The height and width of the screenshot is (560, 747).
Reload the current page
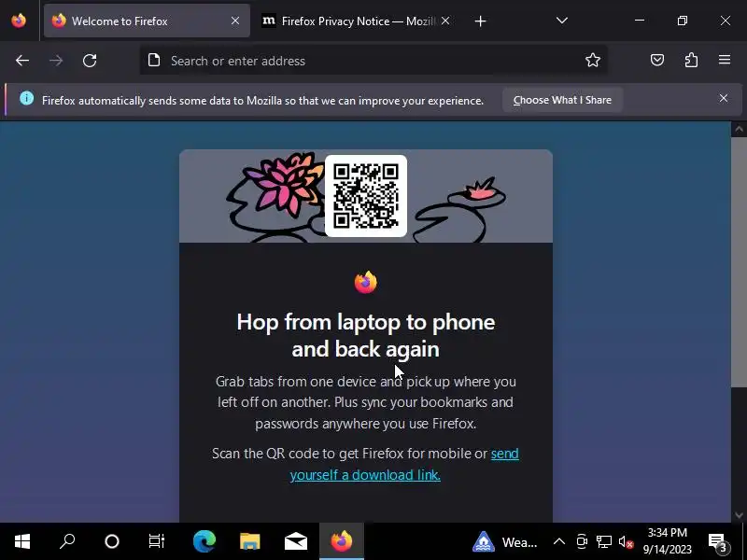pyautogui.click(x=90, y=61)
